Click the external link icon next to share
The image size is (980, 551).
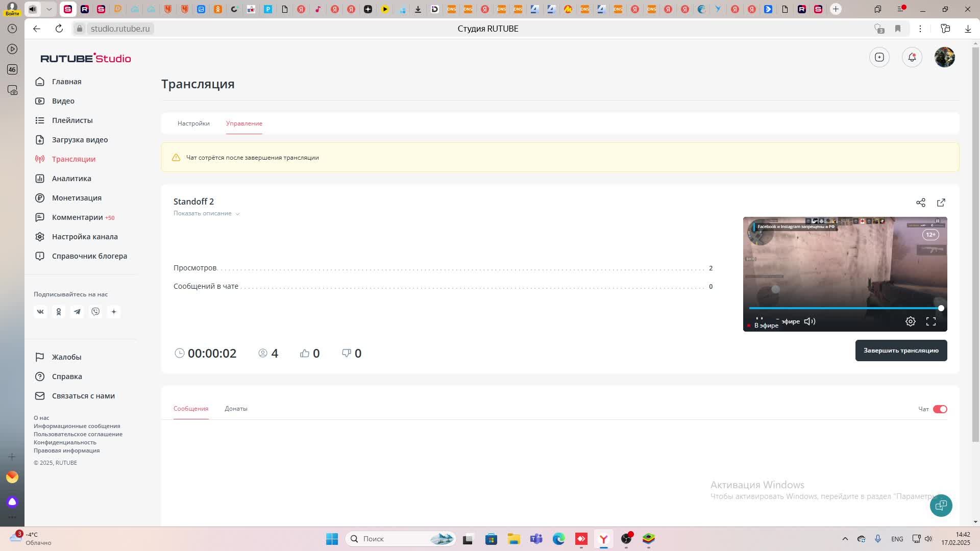point(941,202)
